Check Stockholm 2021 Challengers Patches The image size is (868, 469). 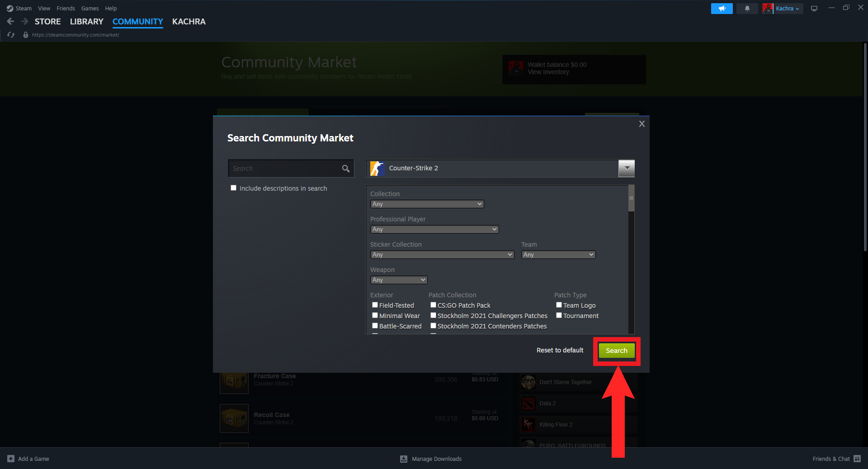point(433,315)
